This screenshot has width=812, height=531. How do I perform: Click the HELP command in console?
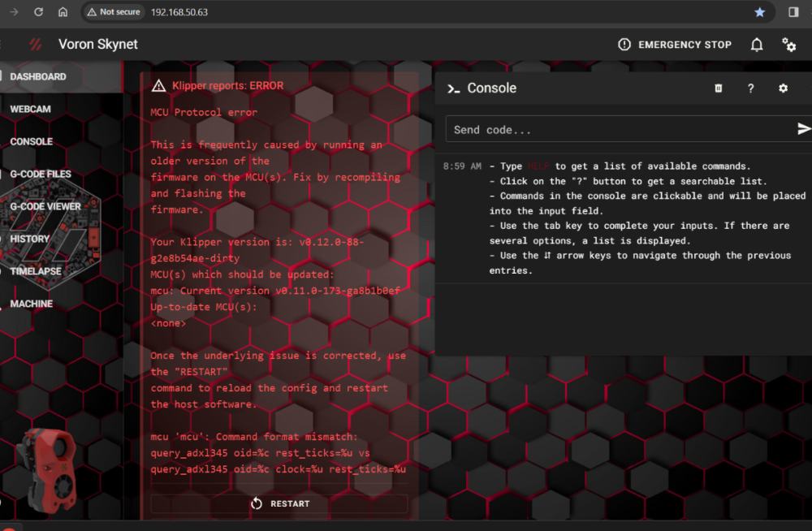tap(538, 166)
